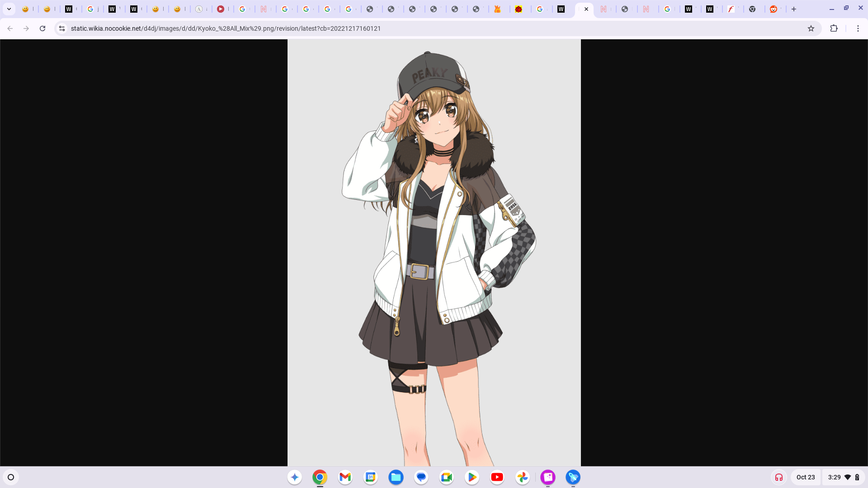Switch to the red flower-icon tab
The image size is (868, 488).
(519, 9)
